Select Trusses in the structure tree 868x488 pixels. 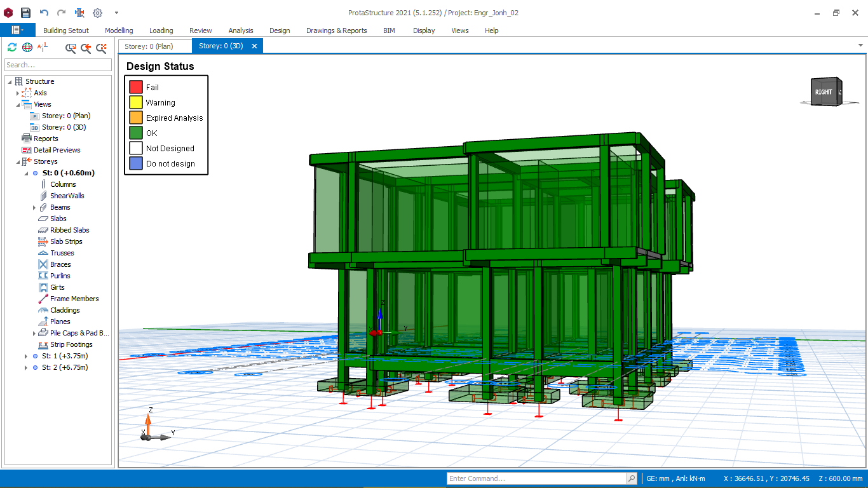(62, 253)
